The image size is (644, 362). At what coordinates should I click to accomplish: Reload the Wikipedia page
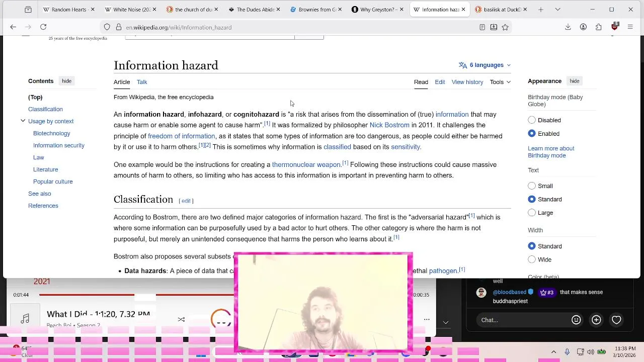(x=43, y=27)
